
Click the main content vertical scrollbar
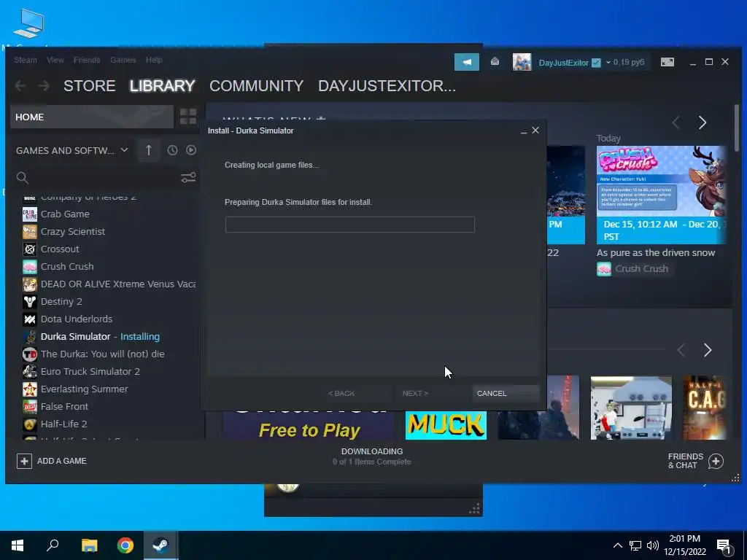737,128
